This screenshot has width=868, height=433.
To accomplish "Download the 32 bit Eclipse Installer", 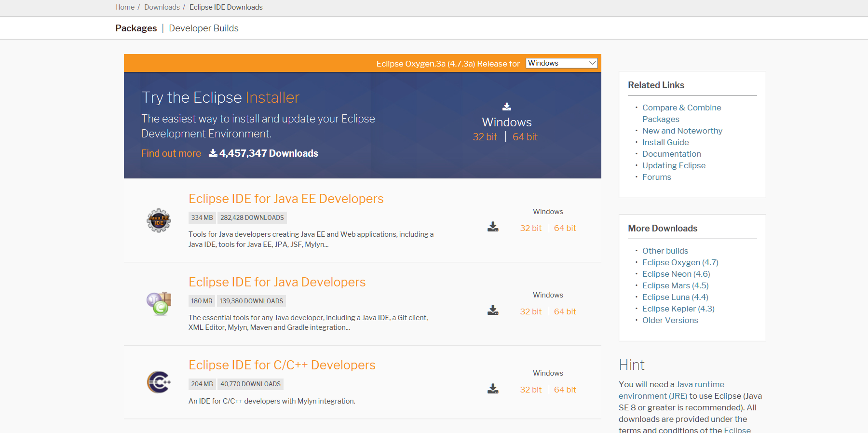I will (485, 137).
